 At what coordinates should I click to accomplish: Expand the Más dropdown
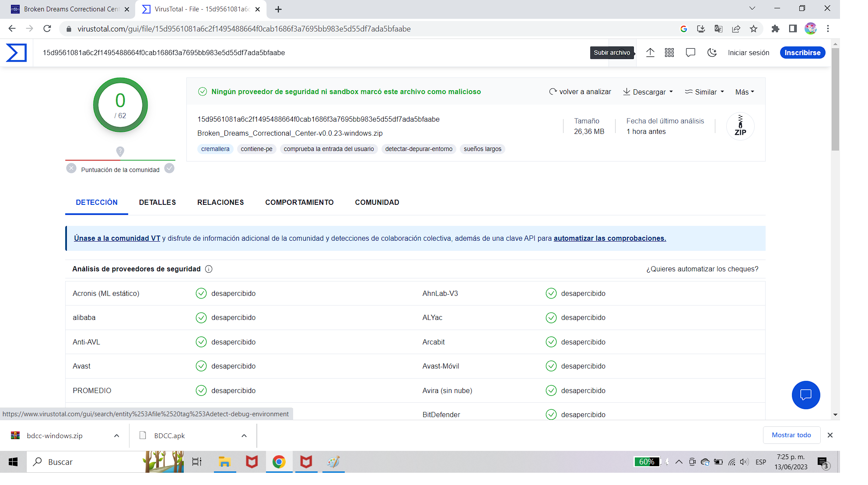[x=745, y=92]
